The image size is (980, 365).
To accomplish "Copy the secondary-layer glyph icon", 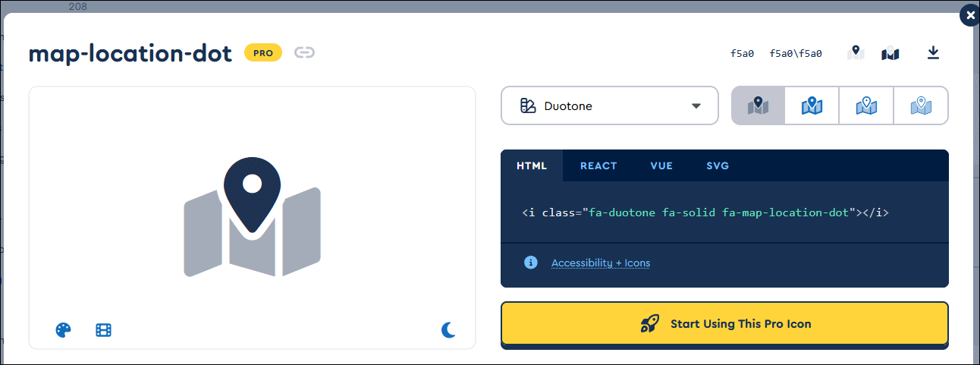I will (x=890, y=53).
